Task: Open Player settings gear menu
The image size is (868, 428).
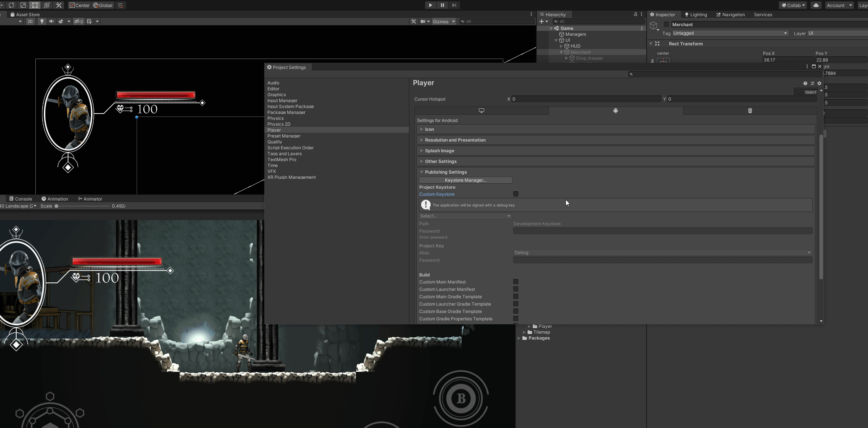Action: pos(819,83)
